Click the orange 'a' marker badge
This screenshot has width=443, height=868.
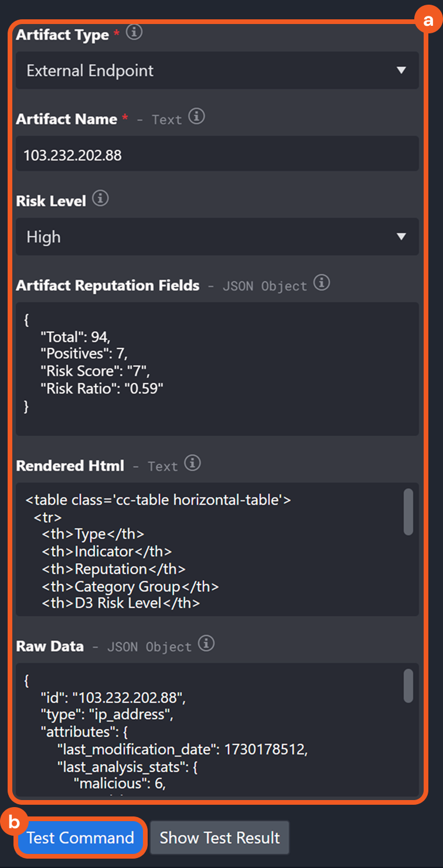pos(428,19)
